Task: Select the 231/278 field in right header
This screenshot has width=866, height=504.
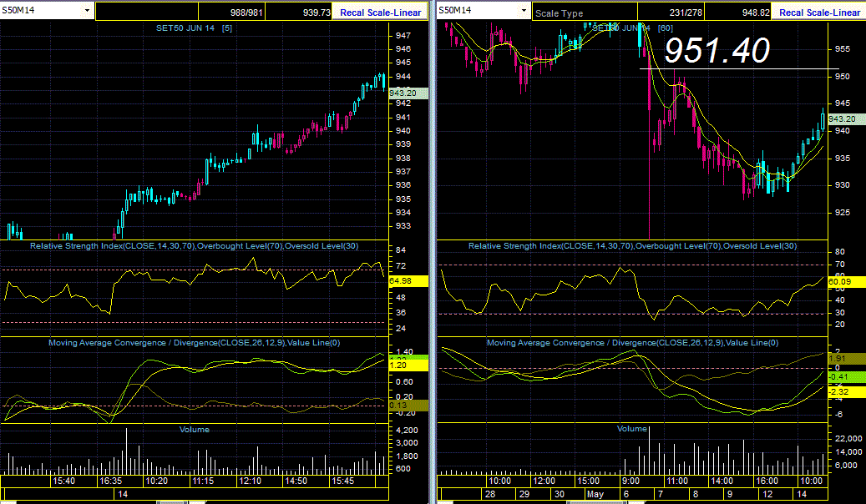Action: [x=671, y=13]
